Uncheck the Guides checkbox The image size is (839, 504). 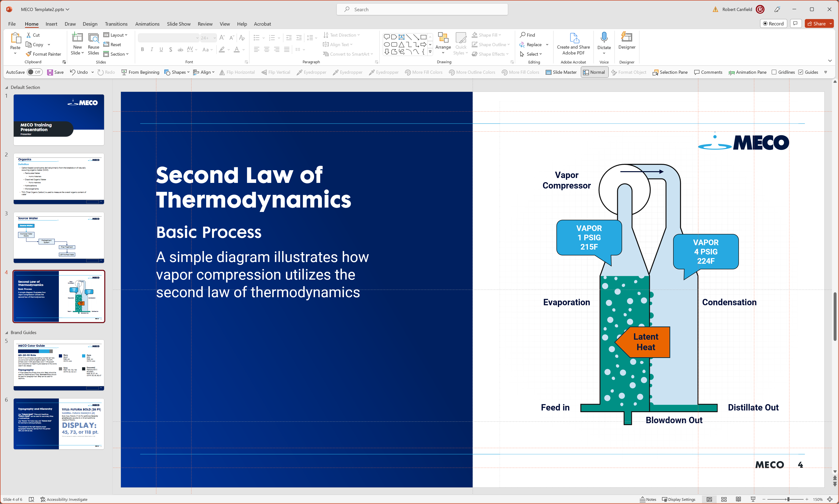pyautogui.click(x=801, y=72)
